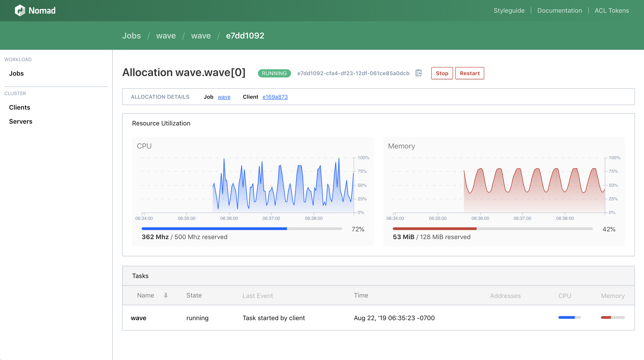Open the wave task row
The height and width of the screenshot is (360, 644).
(138, 318)
